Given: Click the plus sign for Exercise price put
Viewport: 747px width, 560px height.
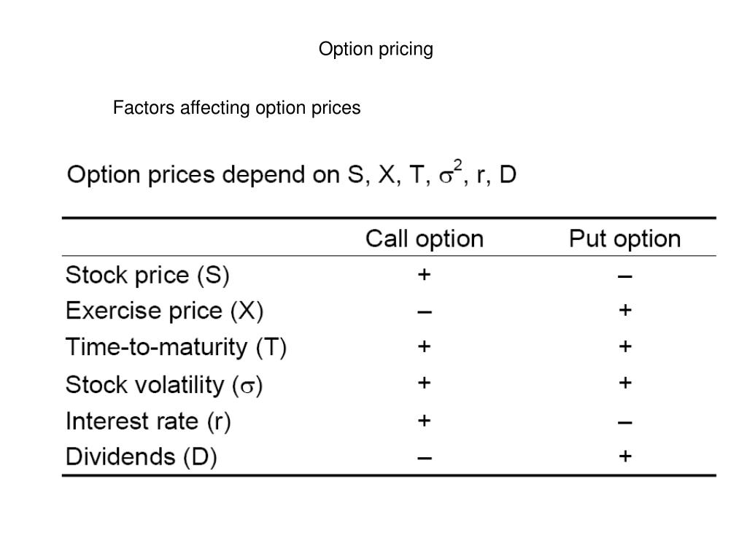Looking at the screenshot, I should [x=625, y=311].
